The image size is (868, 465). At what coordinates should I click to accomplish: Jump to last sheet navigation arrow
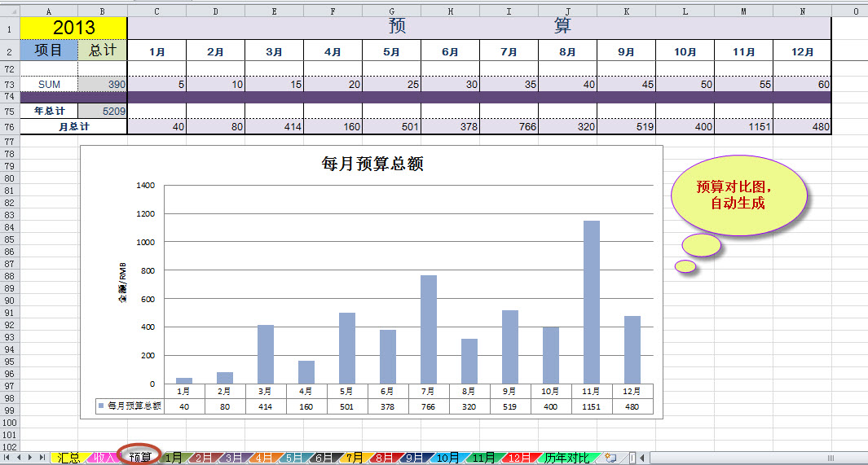42,458
